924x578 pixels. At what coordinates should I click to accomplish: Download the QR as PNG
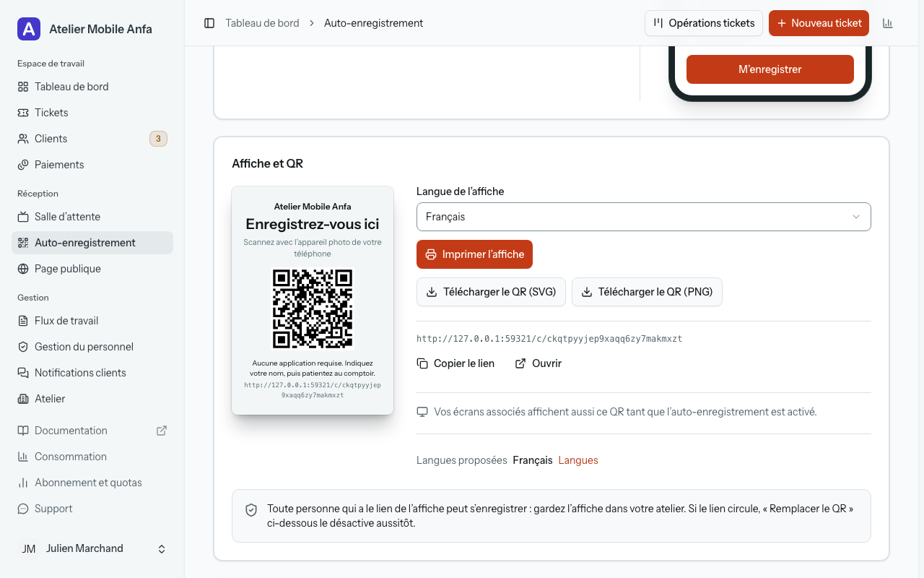647,292
